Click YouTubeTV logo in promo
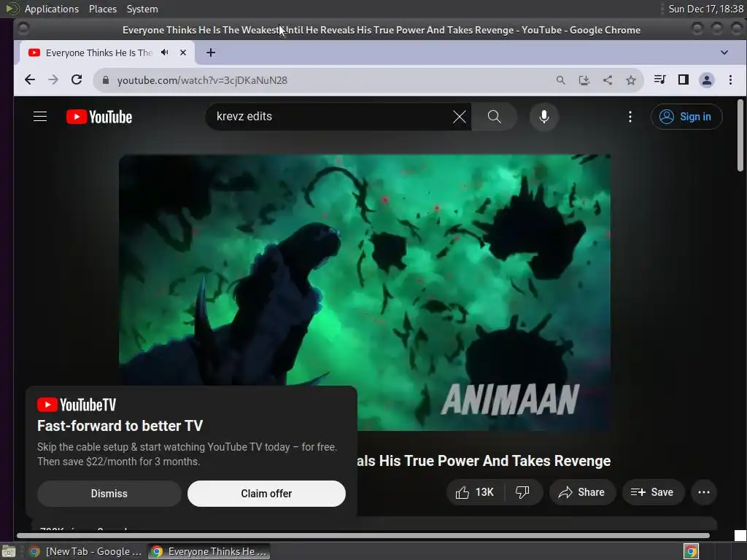Viewport: 747px width, 560px height. click(77, 405)
